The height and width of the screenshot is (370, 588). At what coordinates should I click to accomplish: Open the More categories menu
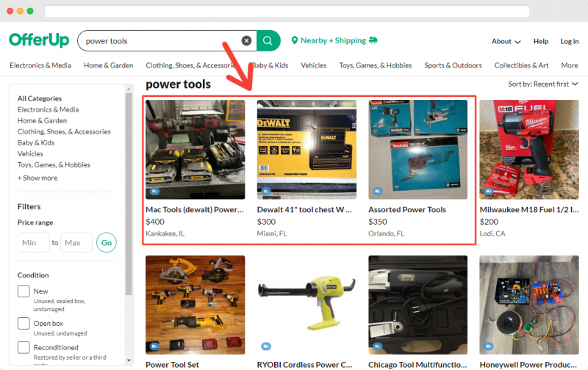click(569, 65)
